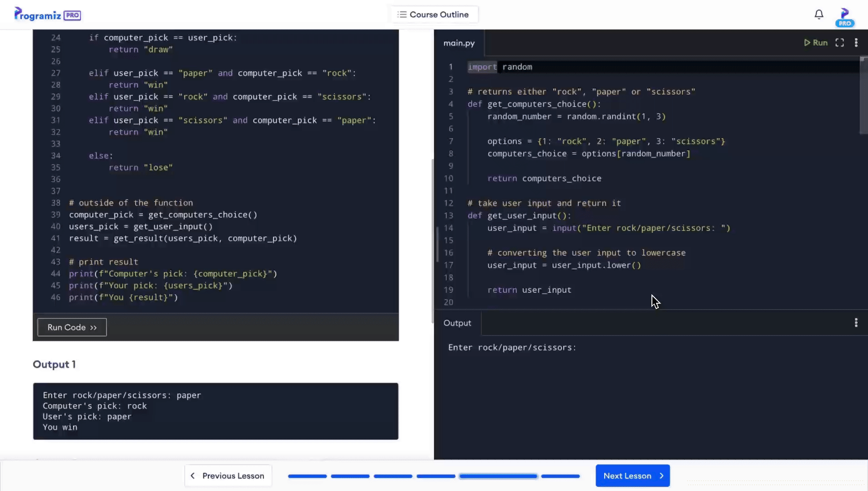Open the notifications bell
The height and width of the screenshot is (491, 868).
819,15
